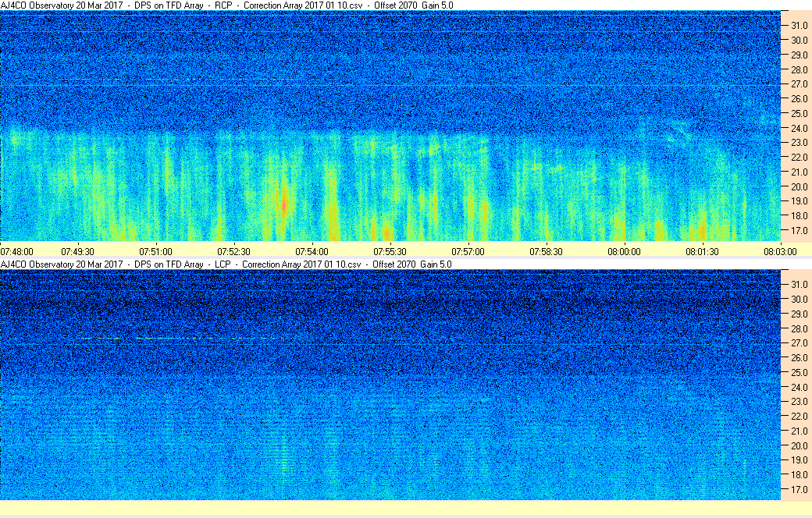Choose the 24.0 frequency label on RCP plot
Image resolution: width=812 pixels, height=518 pixels.
(x=799, y=128)
